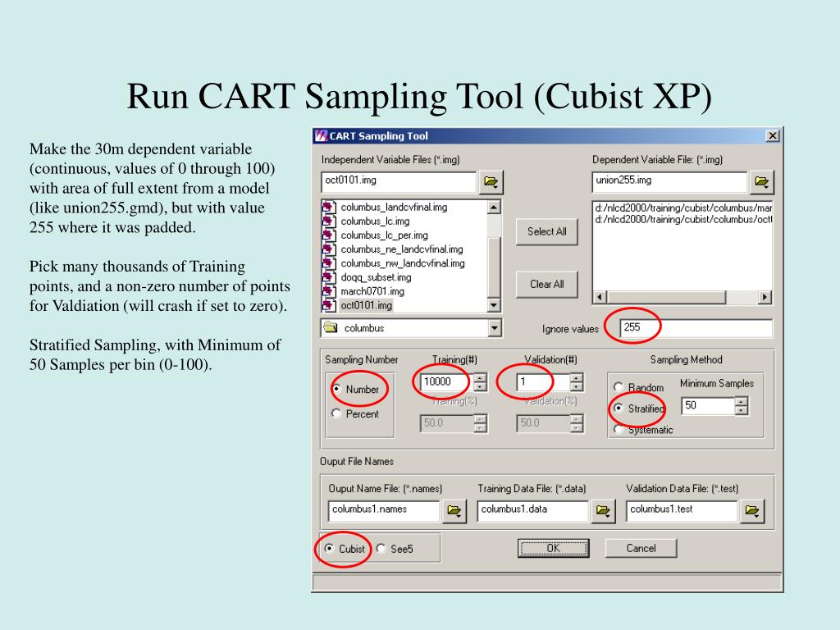Screen dimensions: 840x630
Task: Click dependent list horizontal scrollbar thumb
Action: 666,297
